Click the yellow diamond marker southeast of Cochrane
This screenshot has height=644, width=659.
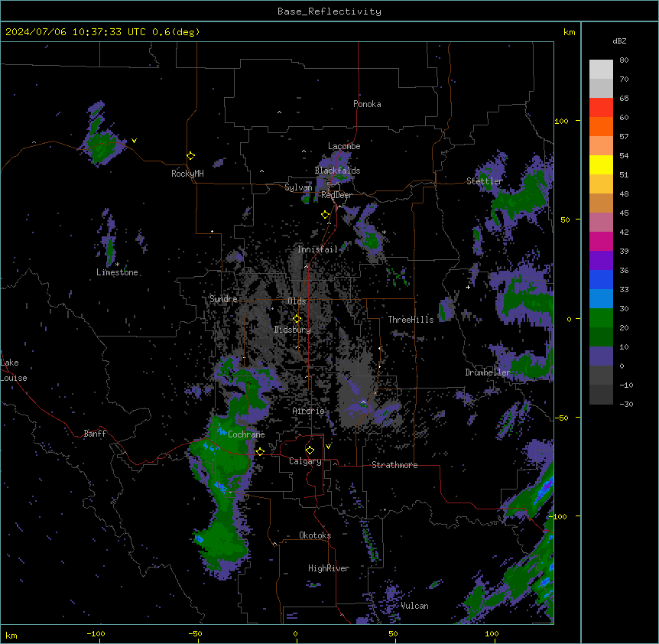(260, 452)
